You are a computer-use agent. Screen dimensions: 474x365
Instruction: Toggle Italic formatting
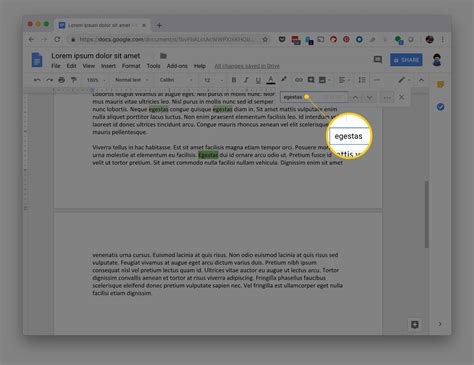[x=246, y=80]
